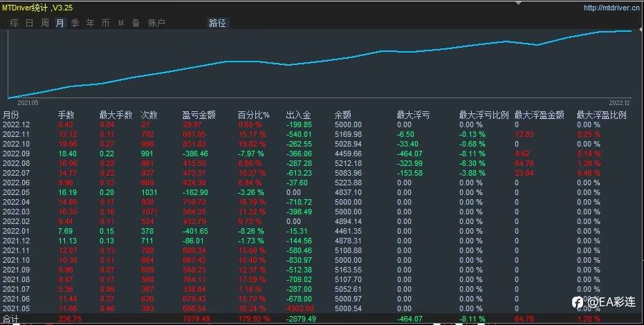Click floating loss -323.99

coord(410,163)
